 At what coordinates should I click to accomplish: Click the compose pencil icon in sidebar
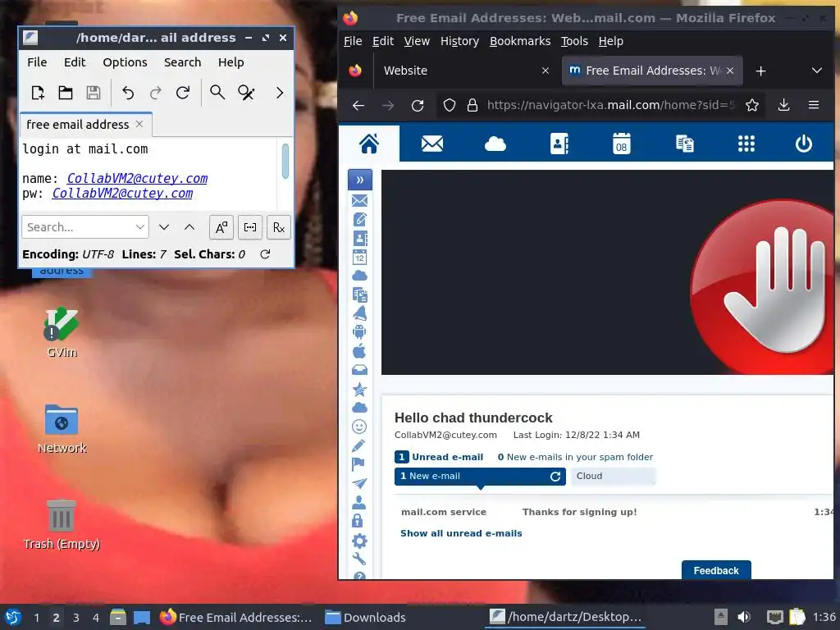coord(359,220)
